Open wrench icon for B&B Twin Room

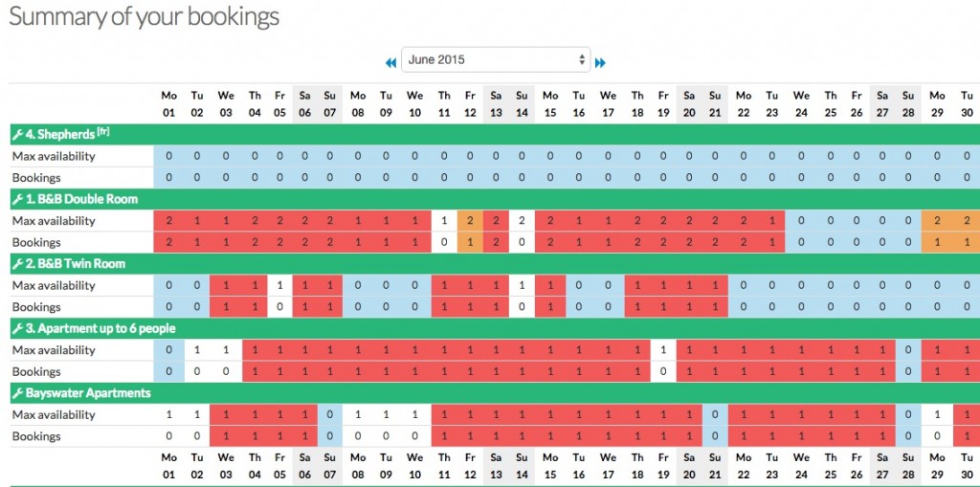[17, 264]
